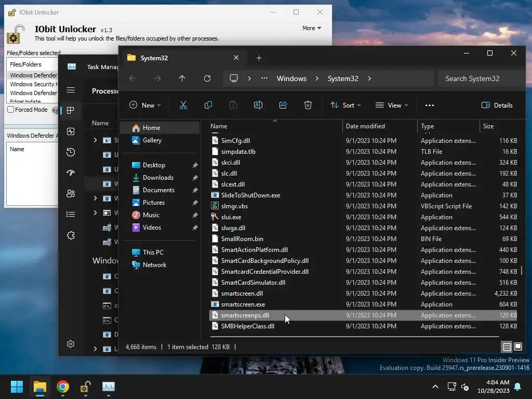This screenshot has width=532, height=399.
Task: Click the Back navigation arrow in Explorer
Action: coord(132,78)
